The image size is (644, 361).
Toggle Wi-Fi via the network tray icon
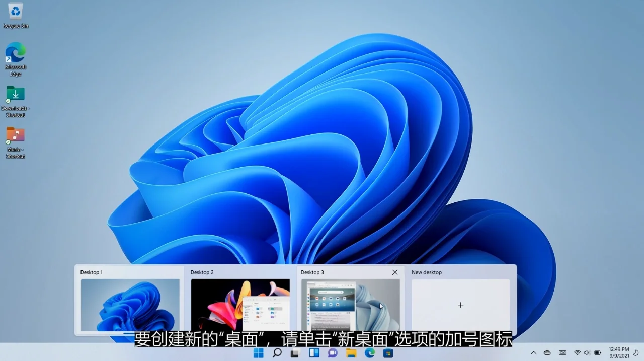point(577,353)
